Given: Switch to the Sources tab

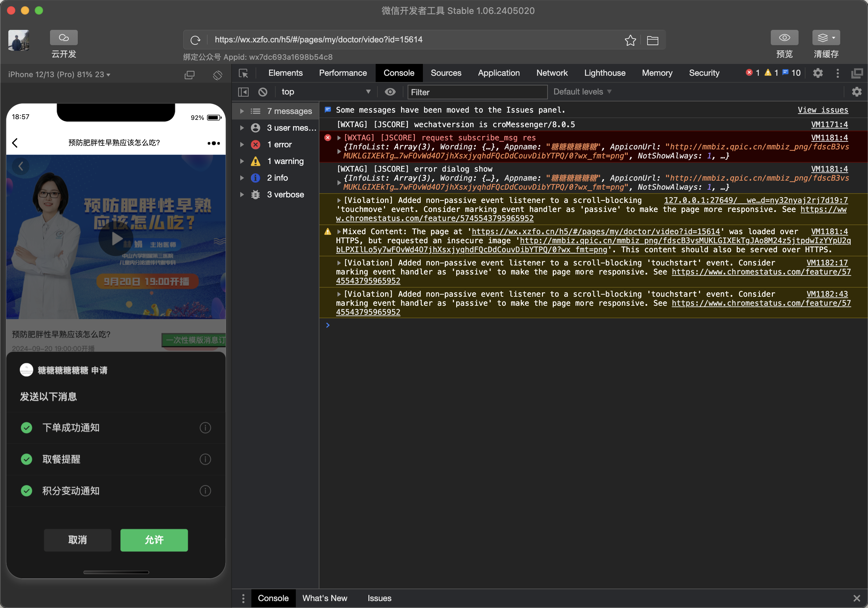Looking at the screenshot, I should pos(446,73).
